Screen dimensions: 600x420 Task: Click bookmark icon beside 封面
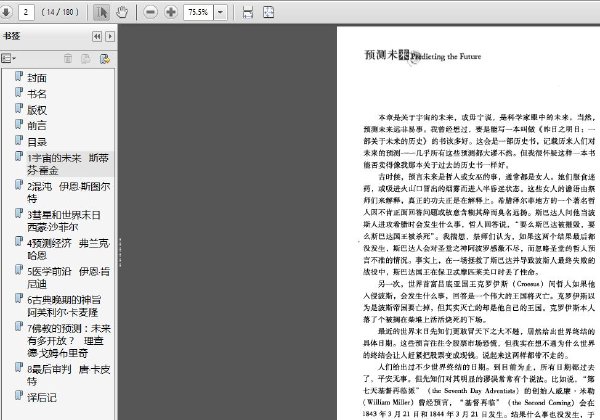[x=19, y=77]
